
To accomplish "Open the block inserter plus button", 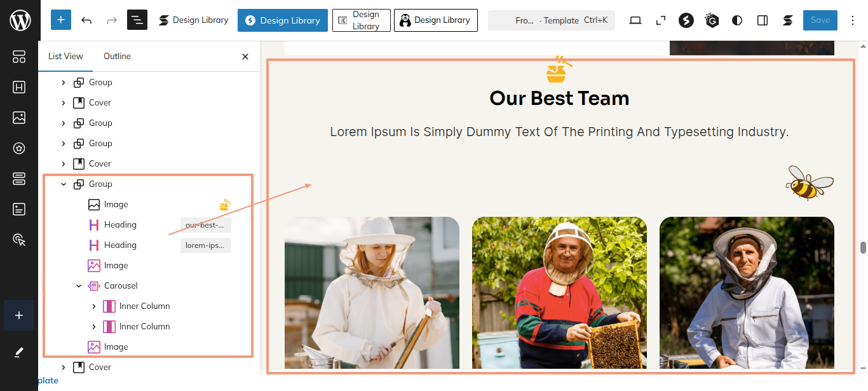I will click(x=60, y=20).
